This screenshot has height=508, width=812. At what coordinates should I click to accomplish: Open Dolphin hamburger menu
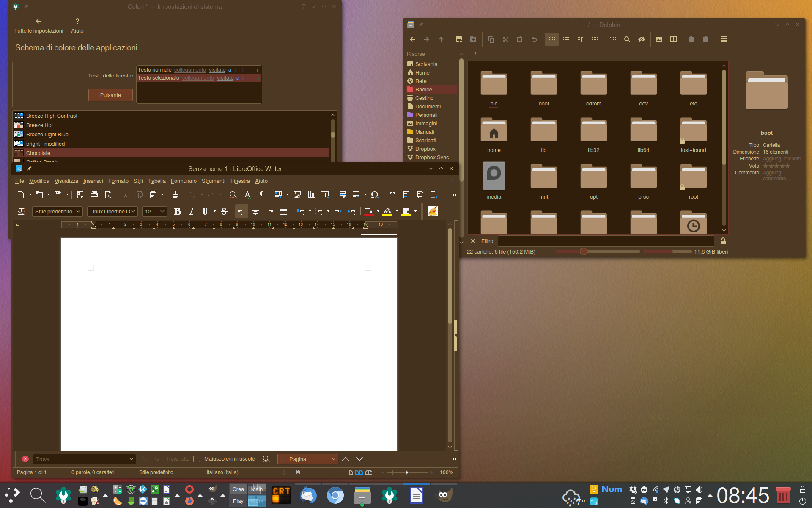pyautogui.click(x=724, y=39)
